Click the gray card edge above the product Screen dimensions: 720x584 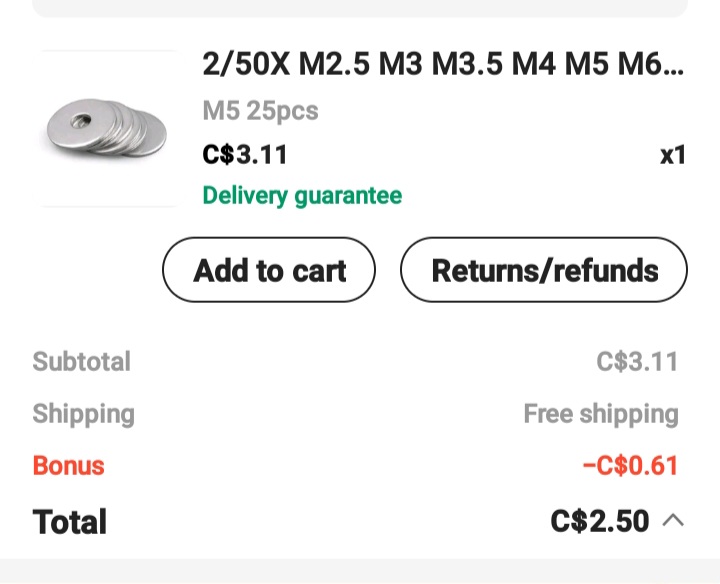(x=360, y=8)
